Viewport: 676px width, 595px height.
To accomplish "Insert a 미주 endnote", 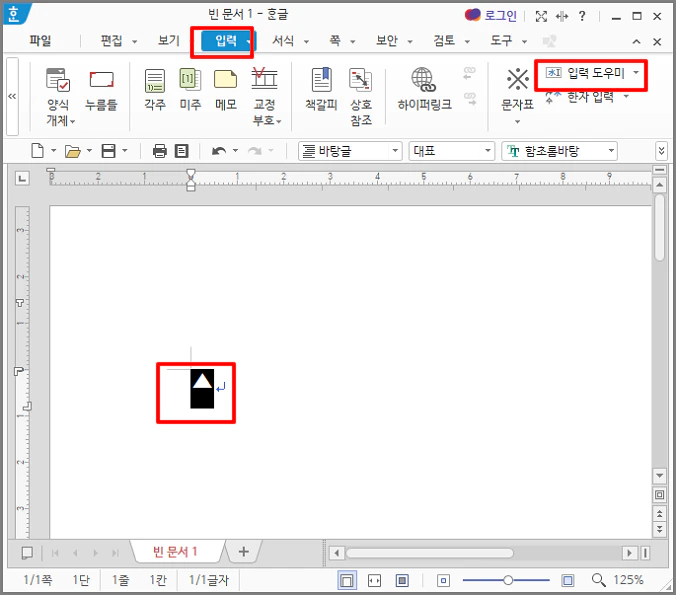I will click(x=190, y=89).
